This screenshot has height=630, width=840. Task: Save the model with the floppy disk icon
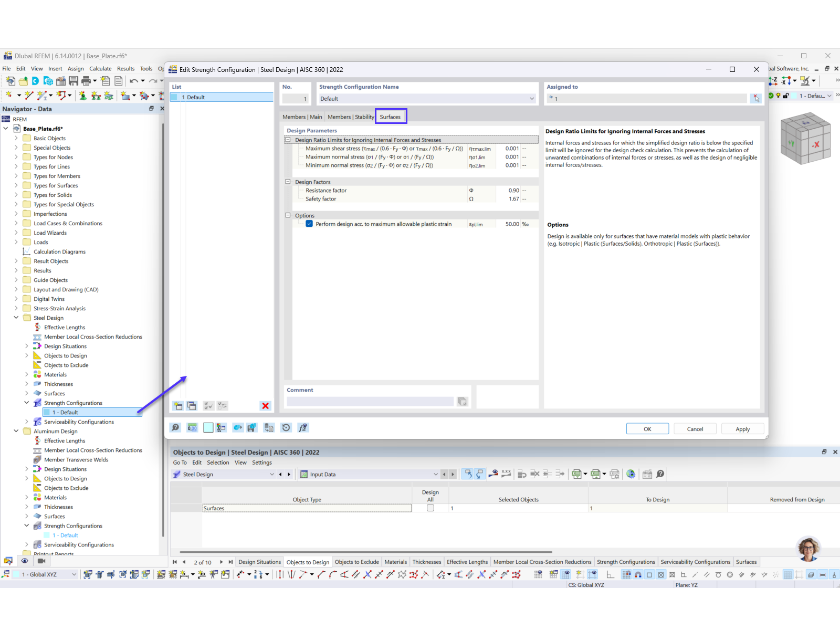pos(73,81)
